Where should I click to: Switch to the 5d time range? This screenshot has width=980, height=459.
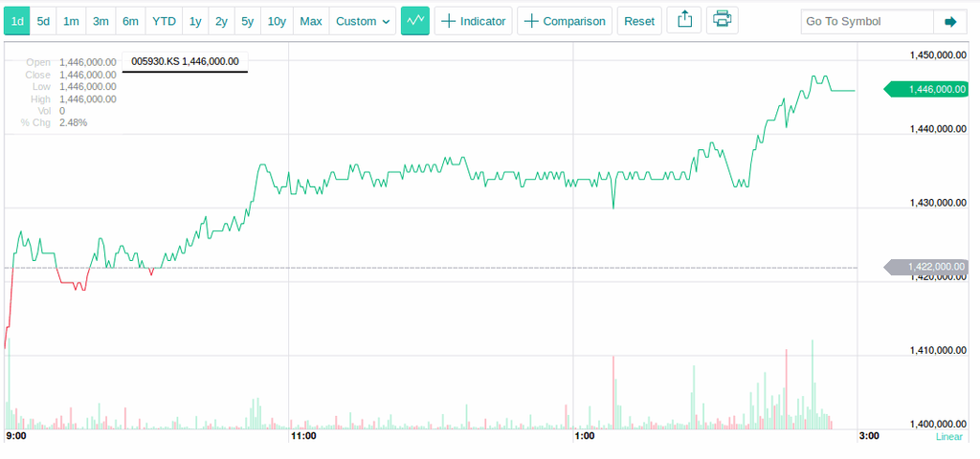(x=43, y=21)
